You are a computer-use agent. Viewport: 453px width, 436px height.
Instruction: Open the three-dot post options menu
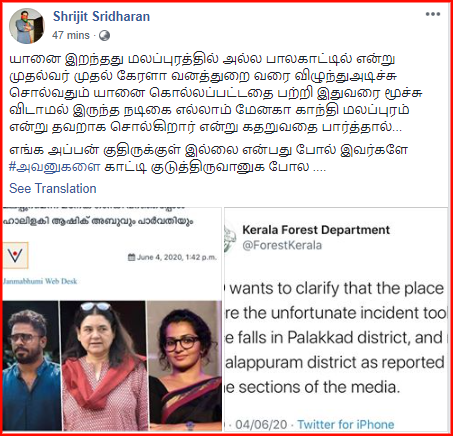click(x=433, y=14)
